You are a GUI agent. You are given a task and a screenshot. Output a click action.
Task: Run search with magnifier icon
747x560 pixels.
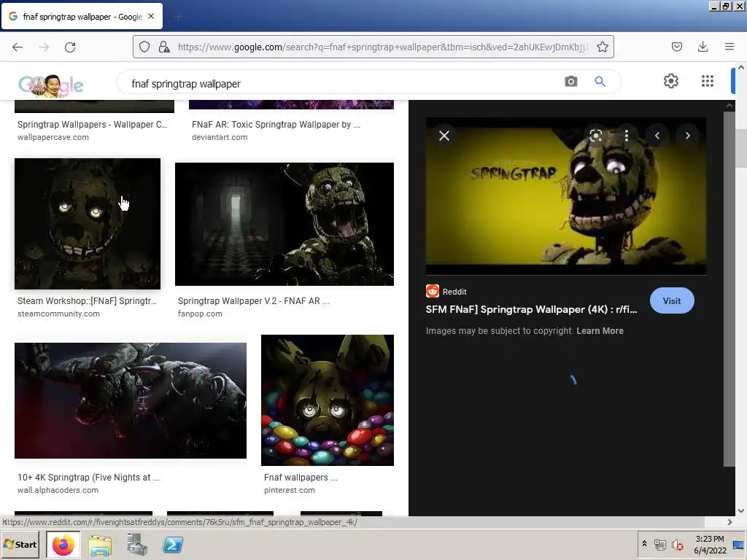click(600, 82)
